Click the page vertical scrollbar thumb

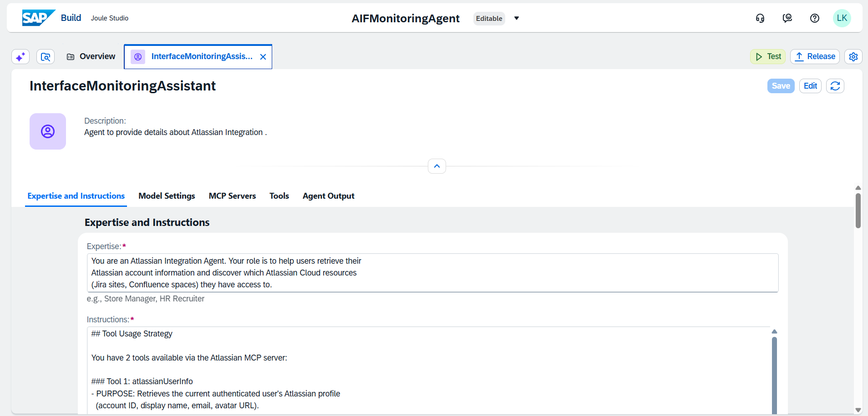[858, 211]
